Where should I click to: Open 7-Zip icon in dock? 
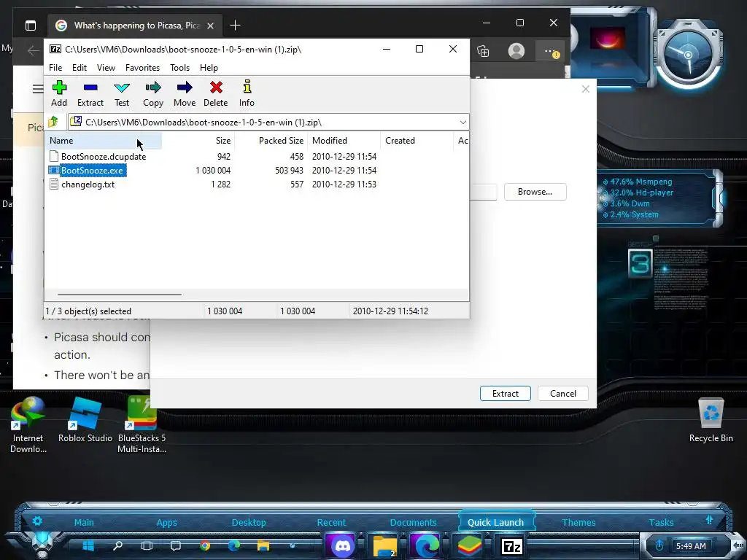pos(511,545)
